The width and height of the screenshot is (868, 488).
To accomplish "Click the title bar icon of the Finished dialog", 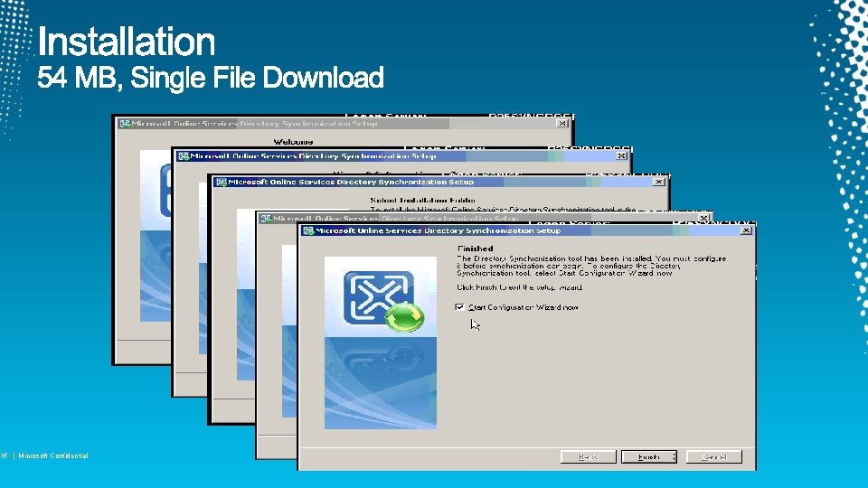I will [x=308, y=230].
